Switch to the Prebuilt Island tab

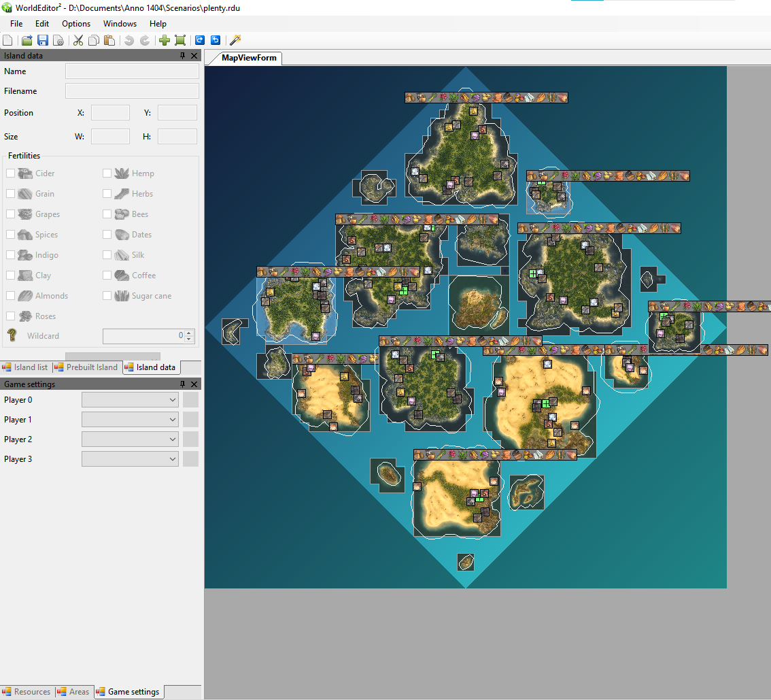tap(86, 367)
